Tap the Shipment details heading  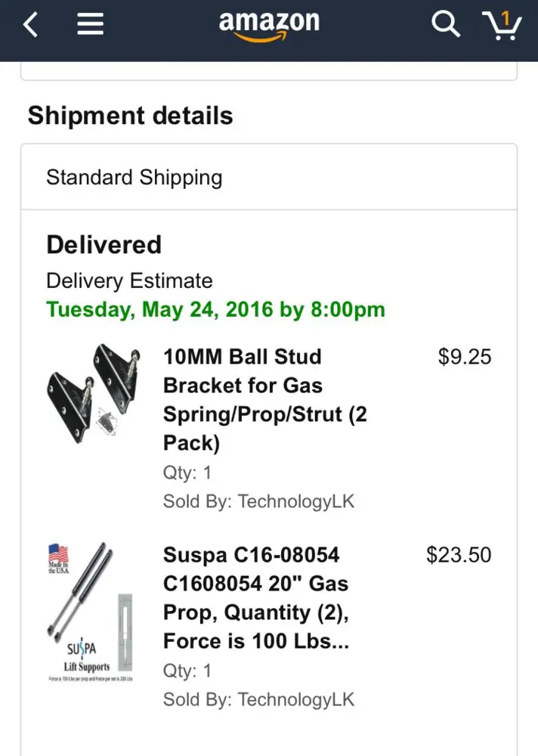(130, 116)
